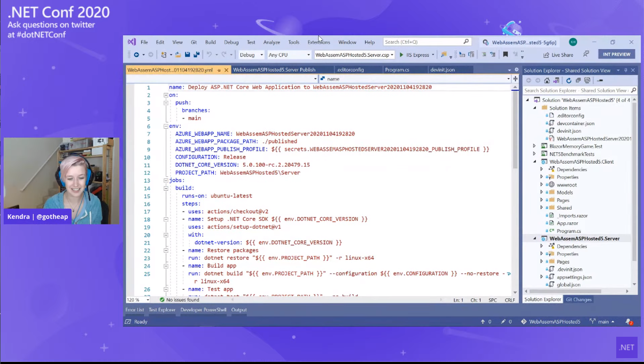Expand the BlazorMemoryGame.Test project

pos(534,146)
